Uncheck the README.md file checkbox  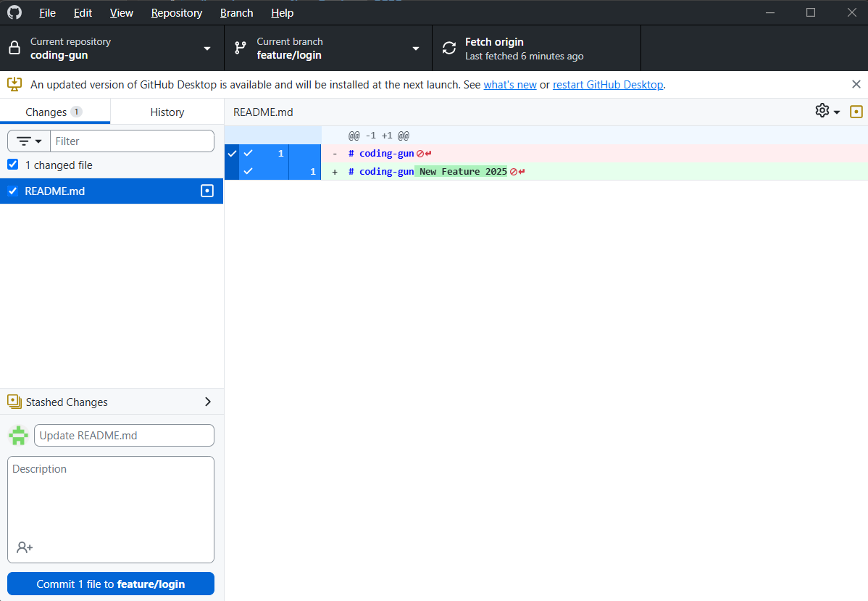pyautogui.click(x=13, y=191)
